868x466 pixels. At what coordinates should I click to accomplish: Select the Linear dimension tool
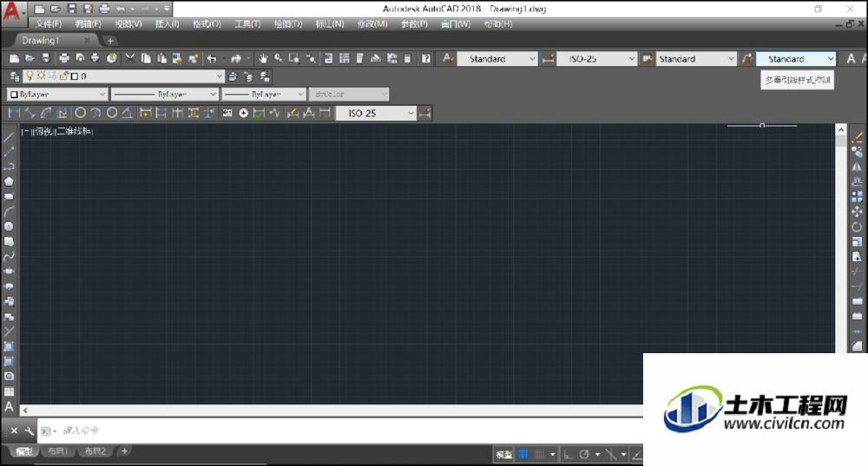pyautogui.click(x=15, y=113)
